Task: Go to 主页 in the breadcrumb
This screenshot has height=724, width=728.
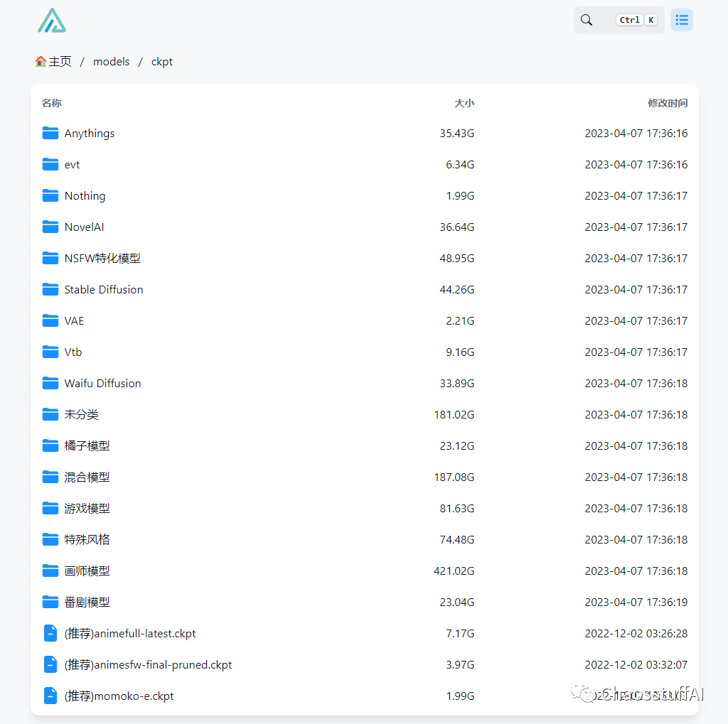Action: click(60, 62)
